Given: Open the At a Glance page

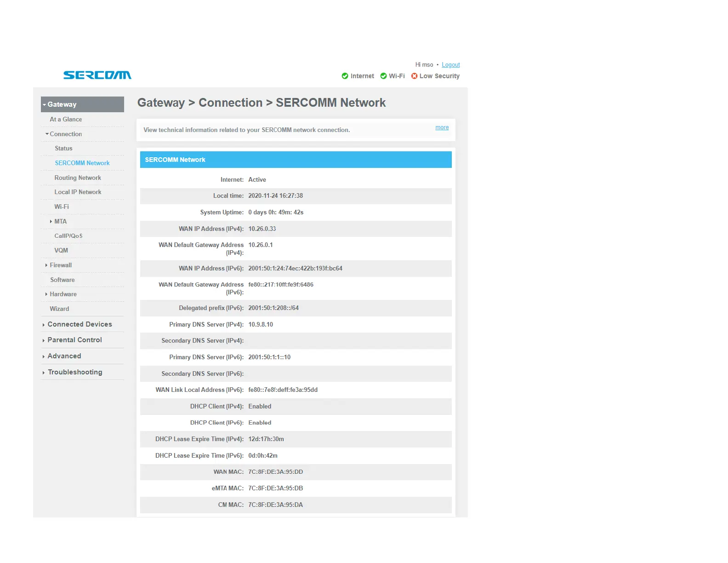Looking at the screenshot, I should (x=66, y=119).
